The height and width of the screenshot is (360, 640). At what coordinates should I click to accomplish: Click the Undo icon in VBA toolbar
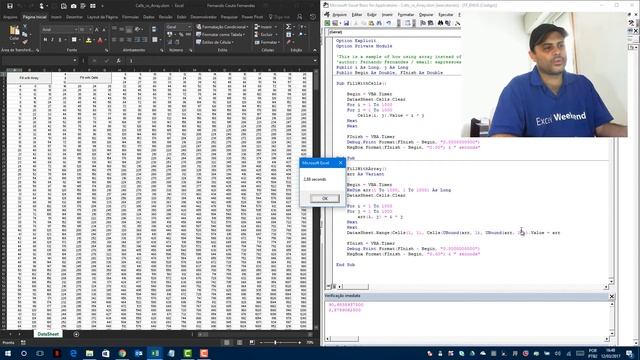pos(389,23)
